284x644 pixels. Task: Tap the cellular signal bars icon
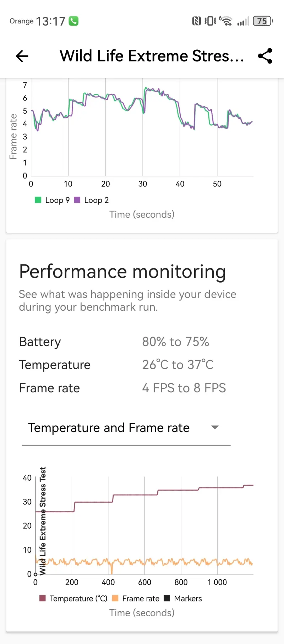[243, 21]
